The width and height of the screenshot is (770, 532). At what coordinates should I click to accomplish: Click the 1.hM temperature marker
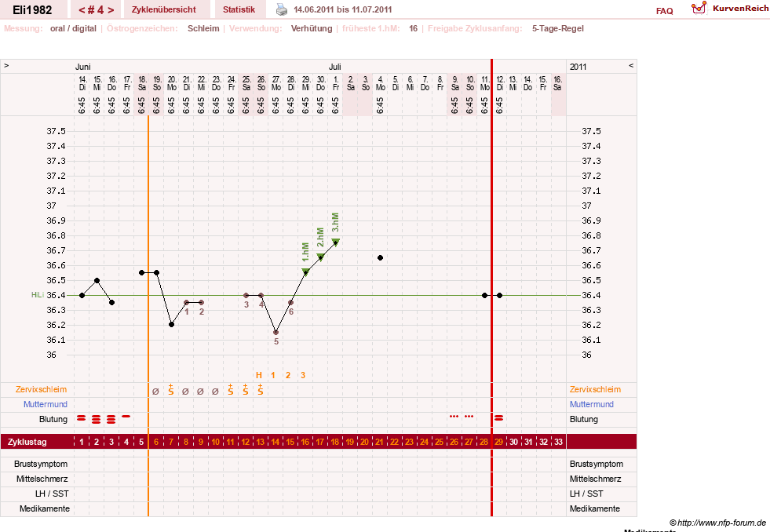tap(305, 271)
